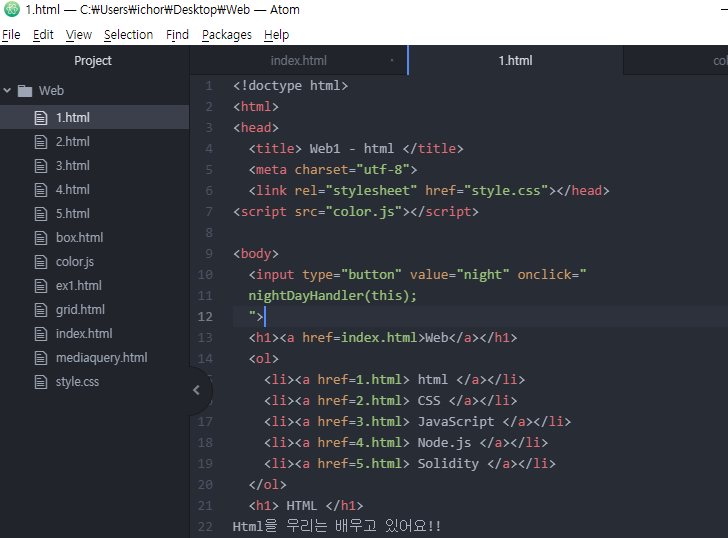The height and width of the screenshot is (538, 728).
Task: Click line number 1 in the gutter
Action: (x=209, y=86)
